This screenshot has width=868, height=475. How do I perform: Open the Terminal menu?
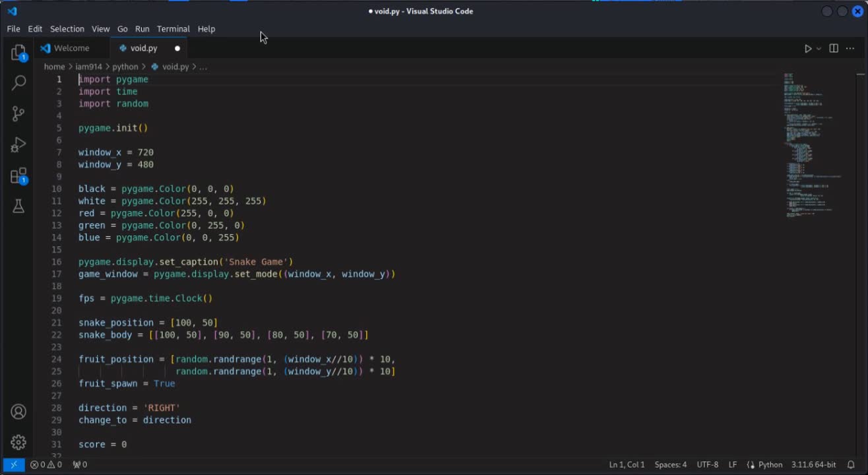(173, 29)
